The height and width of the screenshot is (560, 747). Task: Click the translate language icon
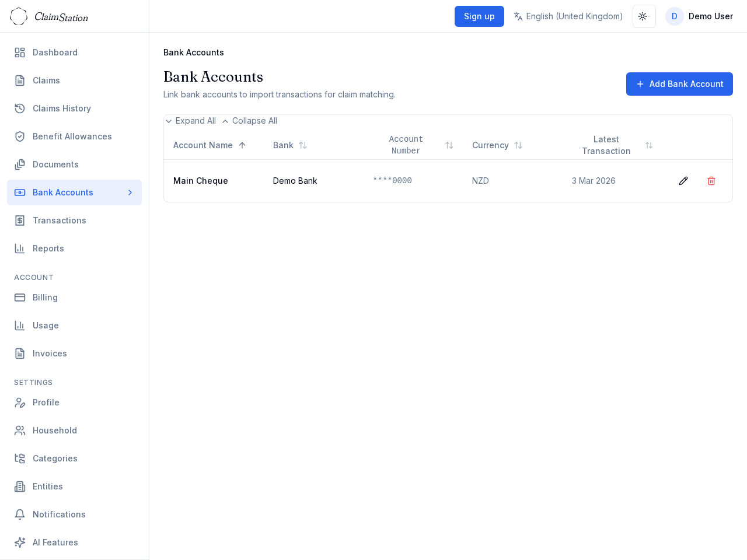click(518, 16)
